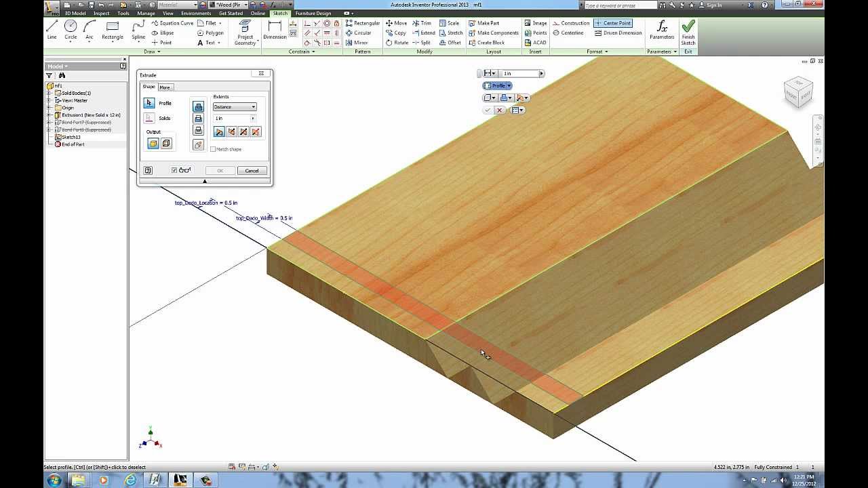Open the Model browser header dropdown
This screenshot has height=488, width=868.
57,66
